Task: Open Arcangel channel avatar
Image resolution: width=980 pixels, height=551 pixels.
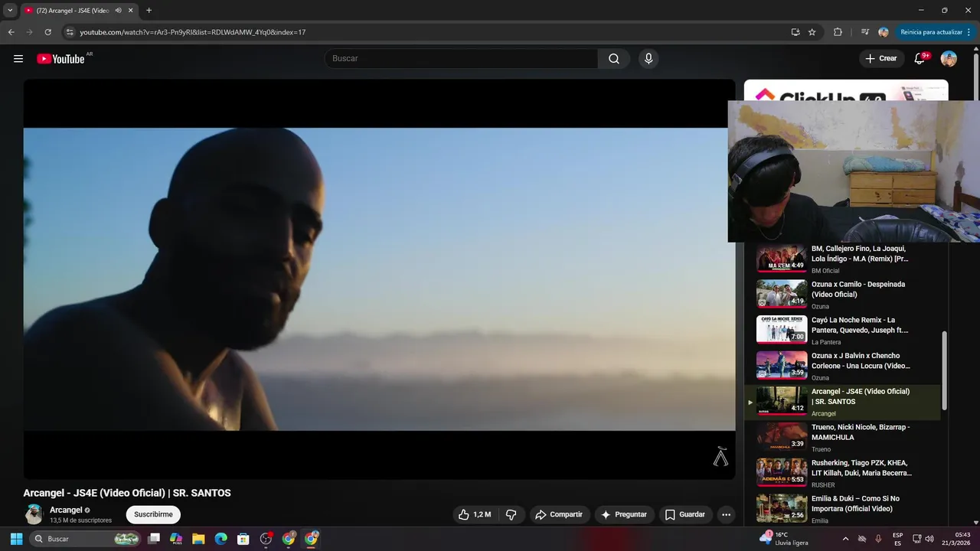Action: (34, 514)
